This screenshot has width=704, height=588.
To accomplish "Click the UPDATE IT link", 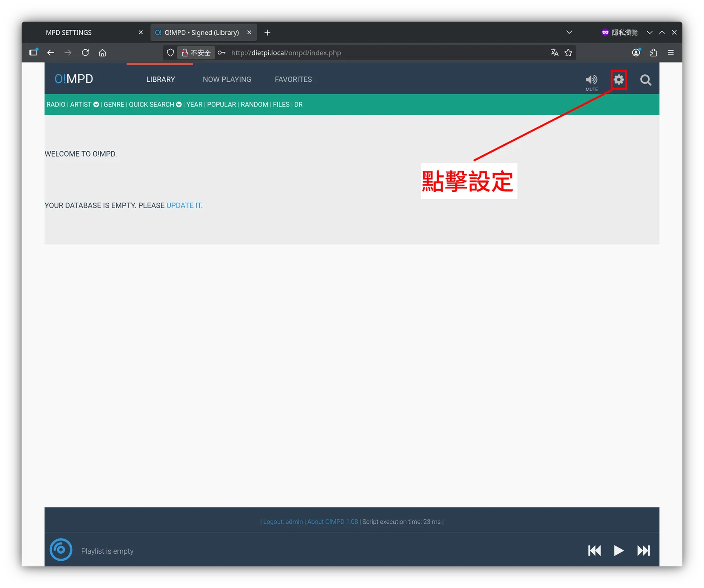I will [184, 205].
